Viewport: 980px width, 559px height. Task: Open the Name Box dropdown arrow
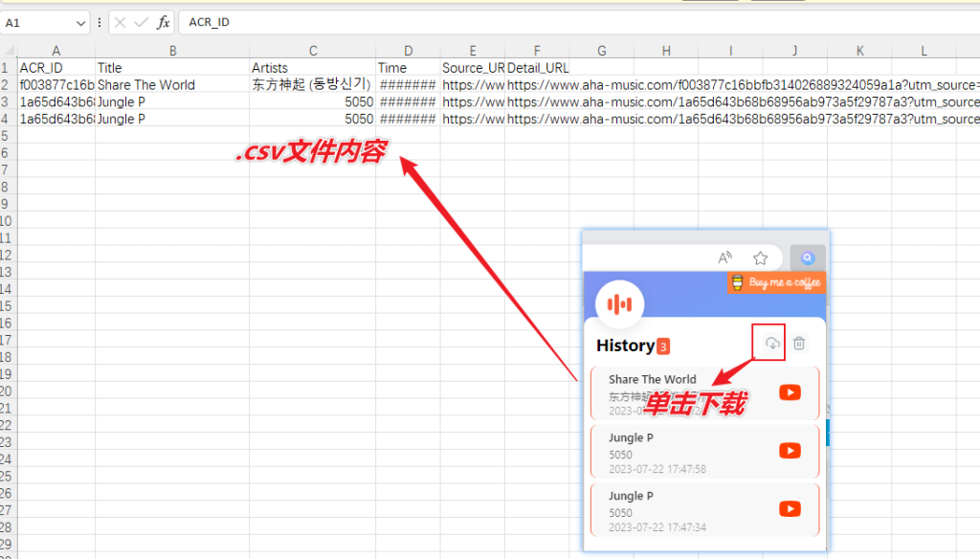tap(80, 22)
